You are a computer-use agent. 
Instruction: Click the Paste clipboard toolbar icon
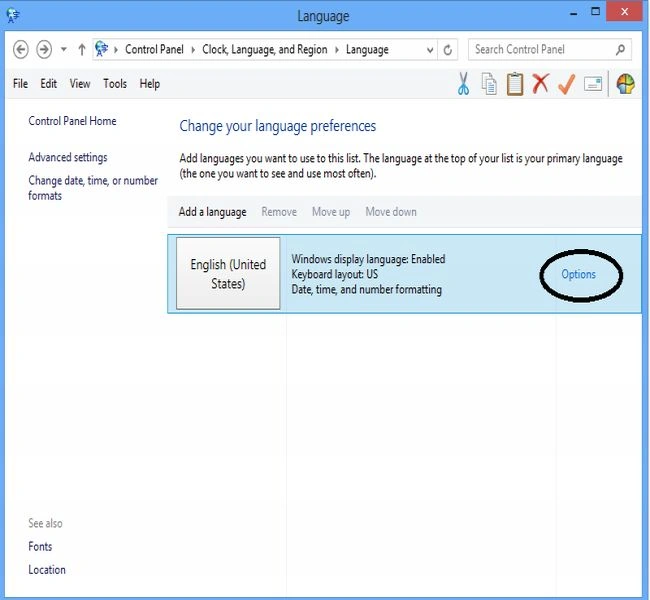pos(515,84)
